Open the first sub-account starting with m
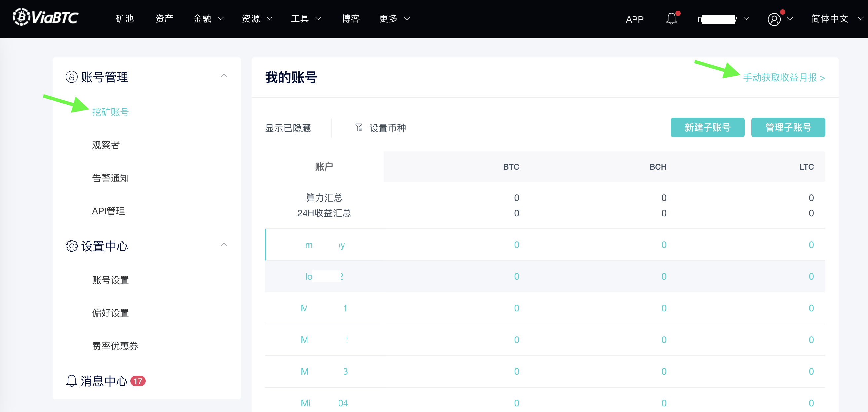The image size is (868, 412). coord(325,245)
